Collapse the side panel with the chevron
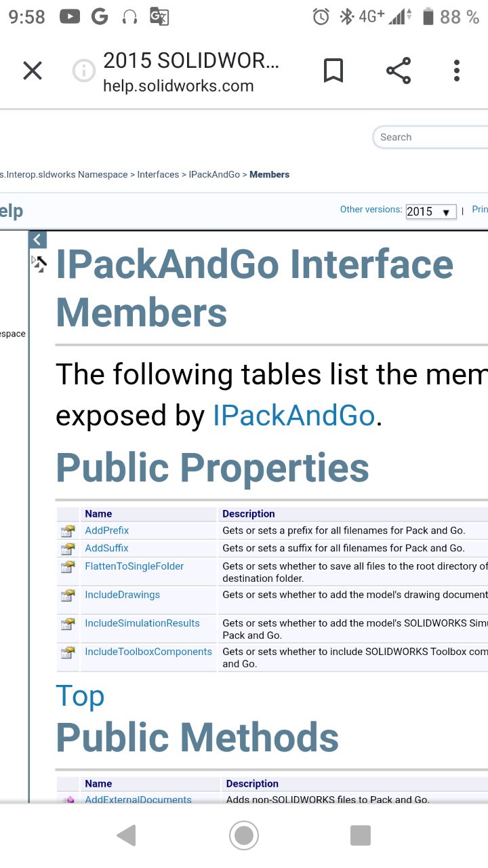488x868 pixels. (x=37, y=239)
